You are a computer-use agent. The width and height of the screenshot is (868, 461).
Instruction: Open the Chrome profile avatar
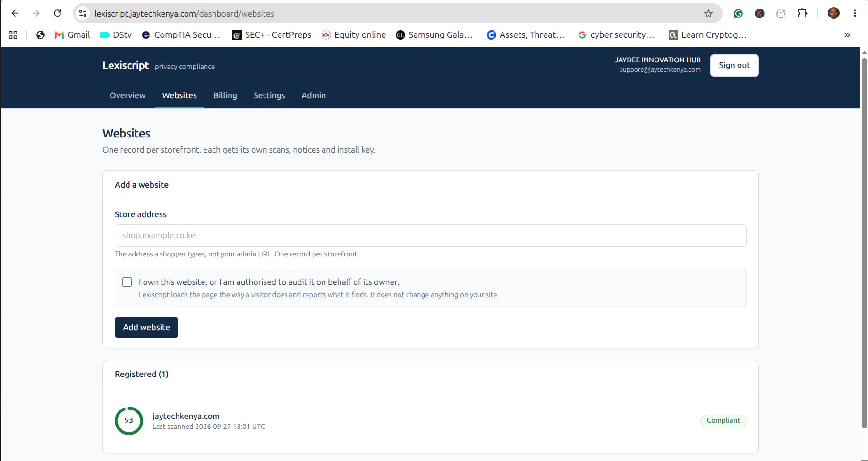[x=834, y=13]
